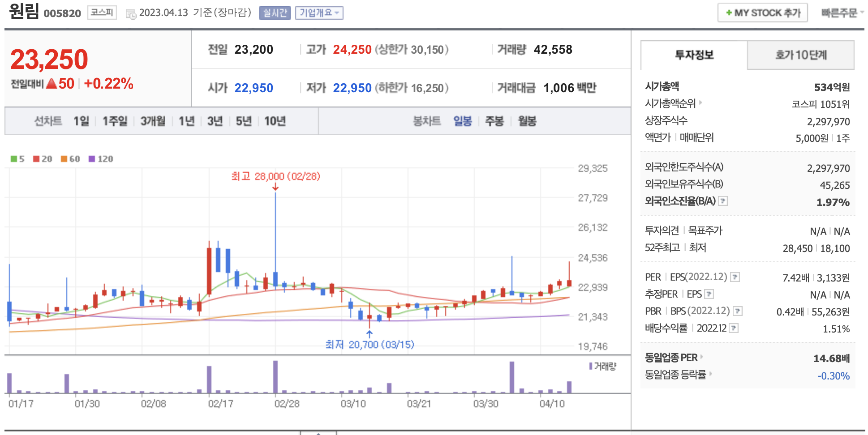The width and height of the screenshot is (868, 435).
Task: Switch to the 호가10단계 tab
Action: point(800,55)
